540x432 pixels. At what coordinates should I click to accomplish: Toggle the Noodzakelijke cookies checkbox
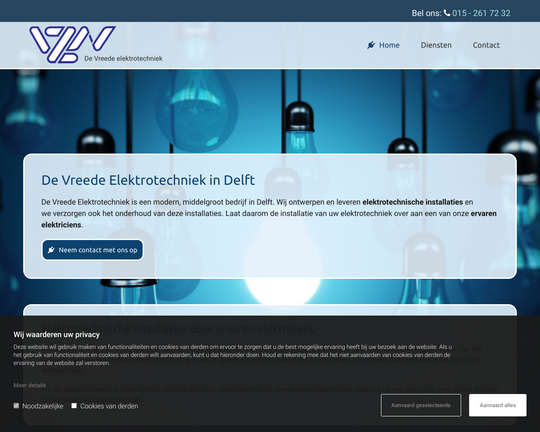[16, 406]
